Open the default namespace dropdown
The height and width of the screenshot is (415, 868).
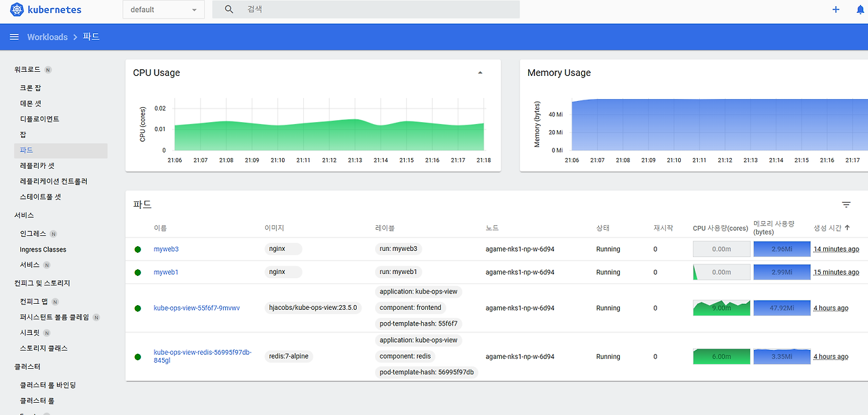coord(164,9)
